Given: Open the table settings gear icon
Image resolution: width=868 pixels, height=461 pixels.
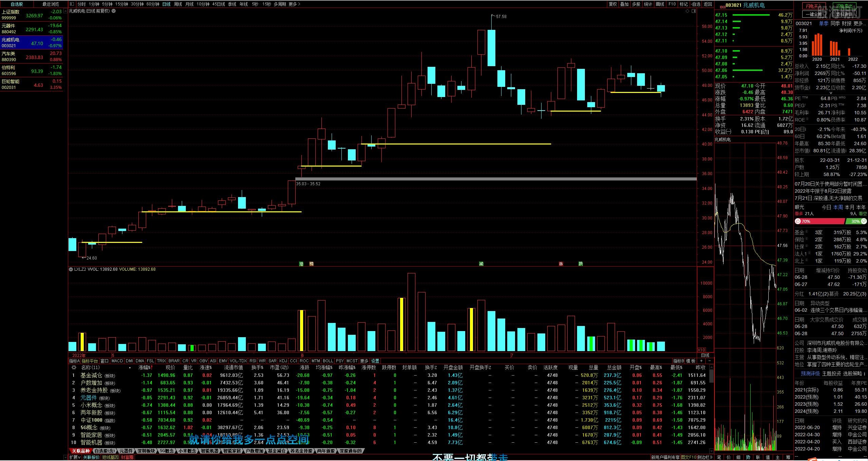Looking at the screenshot, I should 74,367.
